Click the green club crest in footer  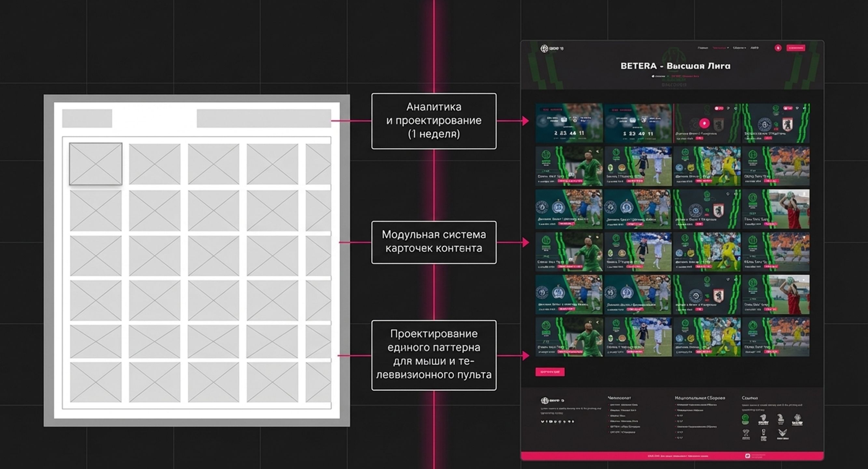[x=746, y=420]
